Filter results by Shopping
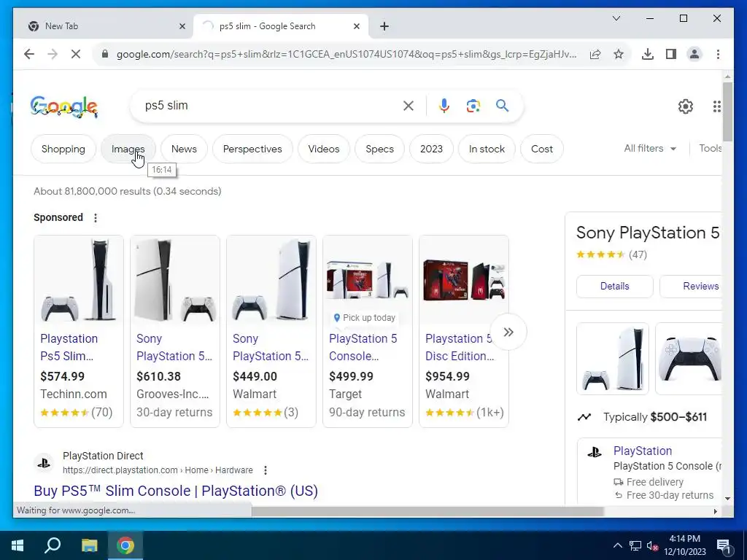The image size is (747, 560). click(63, 149)
